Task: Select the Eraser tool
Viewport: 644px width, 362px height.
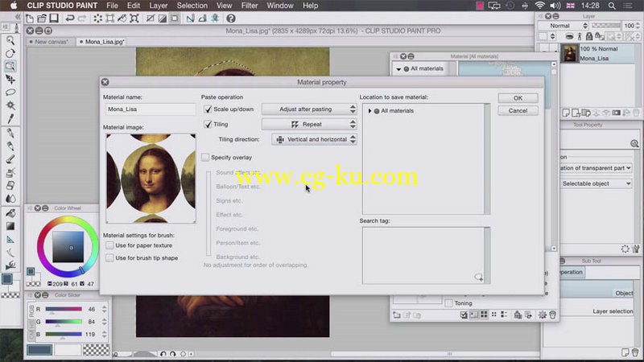Action: (x=10, y=186)
